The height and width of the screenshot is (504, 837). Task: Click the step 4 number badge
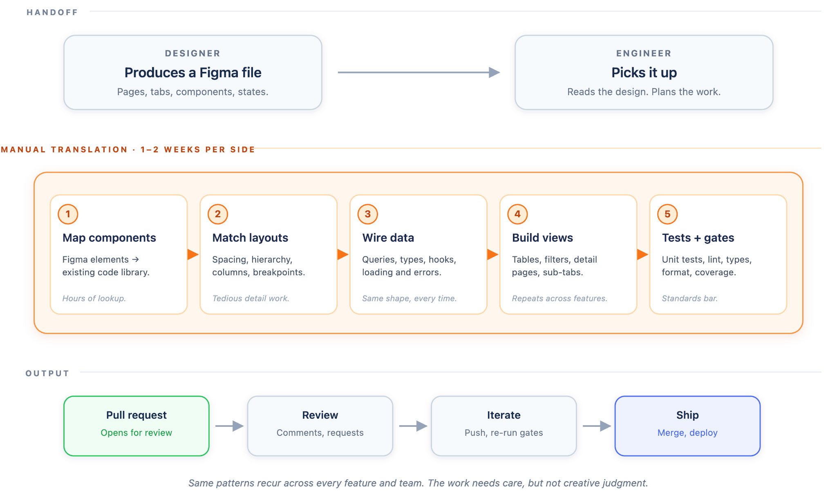[x=517, y=214]
